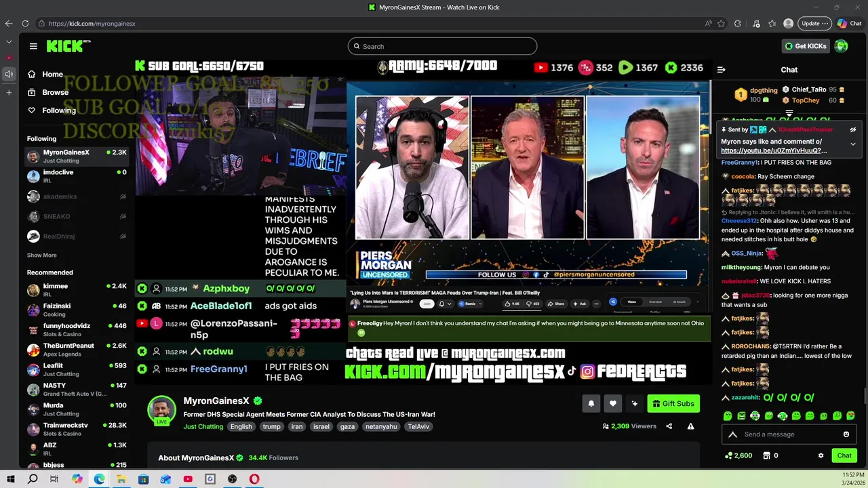This screenshot has width=868, height=488.
Task: Insert the first green Kick emote
Action: [x=728, y=415]
